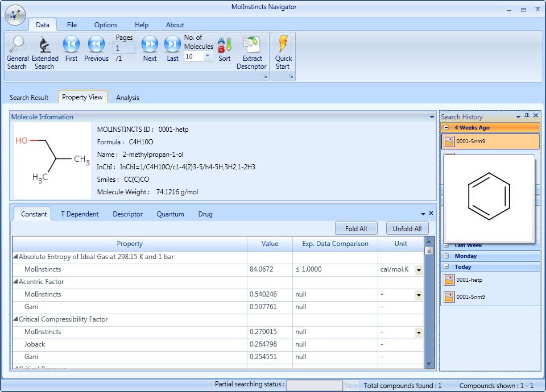Open the File ribbon tab

tap(72, 24)
